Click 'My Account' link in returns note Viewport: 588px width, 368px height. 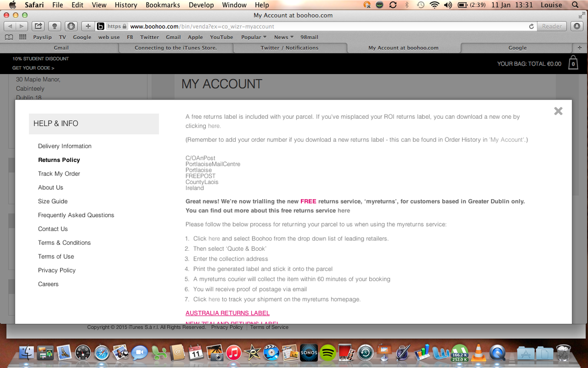pyautogui.click(x=507, y=140)
